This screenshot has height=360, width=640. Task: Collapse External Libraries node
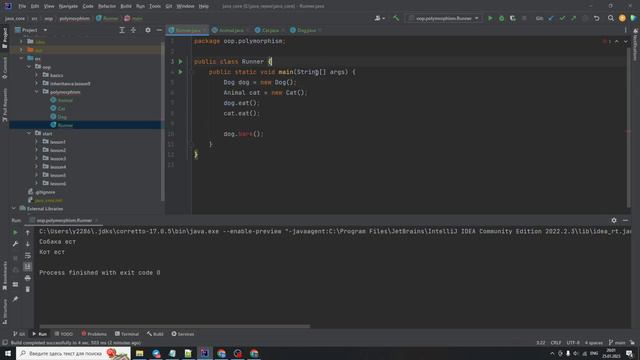[13, 209]
